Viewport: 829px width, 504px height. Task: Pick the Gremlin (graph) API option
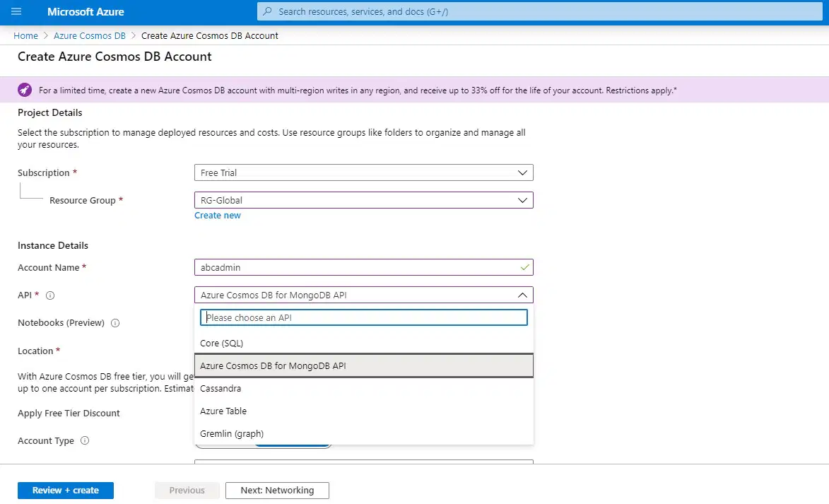tap(364, 433)
